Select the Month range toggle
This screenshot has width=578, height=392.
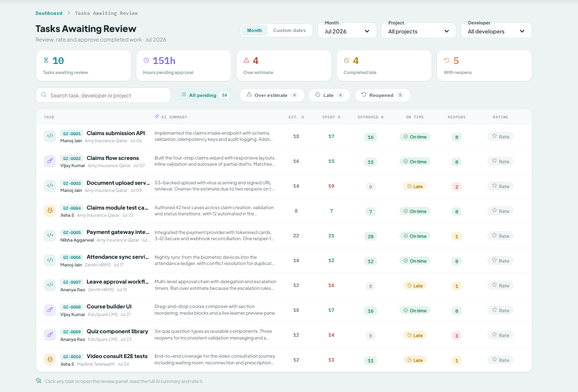tap(254, 30)
